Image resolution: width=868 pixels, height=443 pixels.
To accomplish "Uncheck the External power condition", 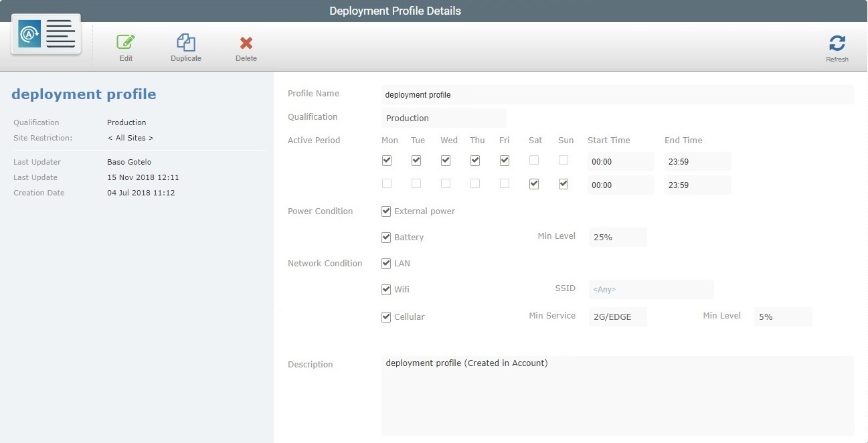I will pos(386,211).
